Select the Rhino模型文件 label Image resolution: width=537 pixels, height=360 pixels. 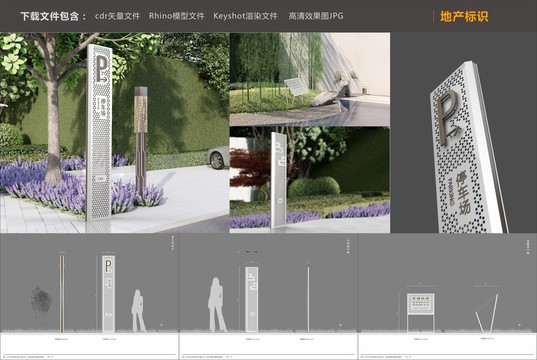click(x=176, y=16)
